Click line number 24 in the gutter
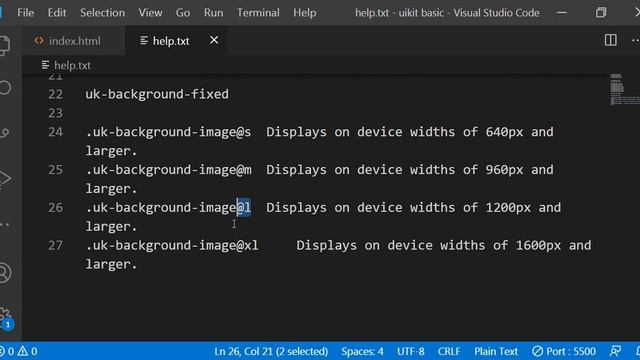 pos(56,132)
